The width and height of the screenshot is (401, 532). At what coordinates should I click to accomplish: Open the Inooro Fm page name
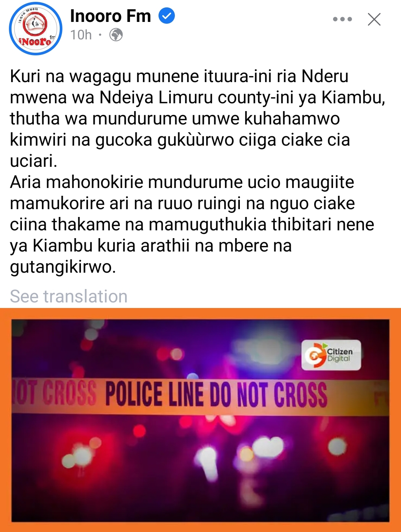[111, 16]
